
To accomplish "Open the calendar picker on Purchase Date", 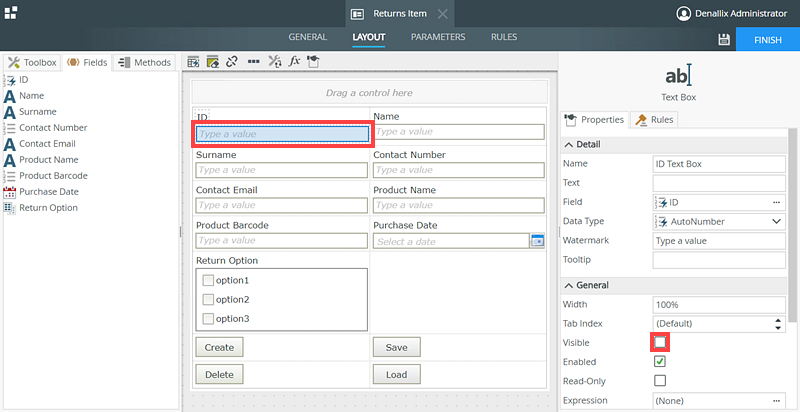I will coord(537,241).
